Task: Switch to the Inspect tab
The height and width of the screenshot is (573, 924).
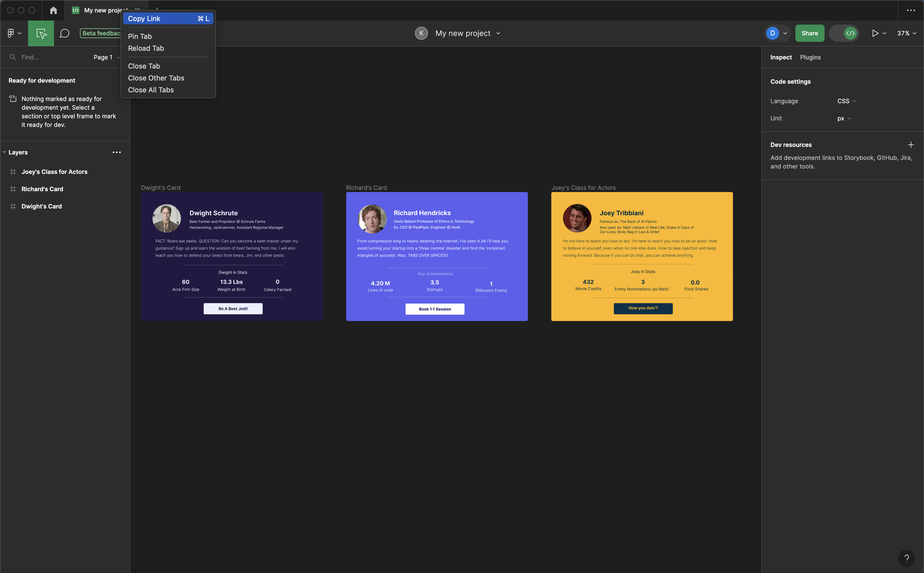Action: pos(781,57)
